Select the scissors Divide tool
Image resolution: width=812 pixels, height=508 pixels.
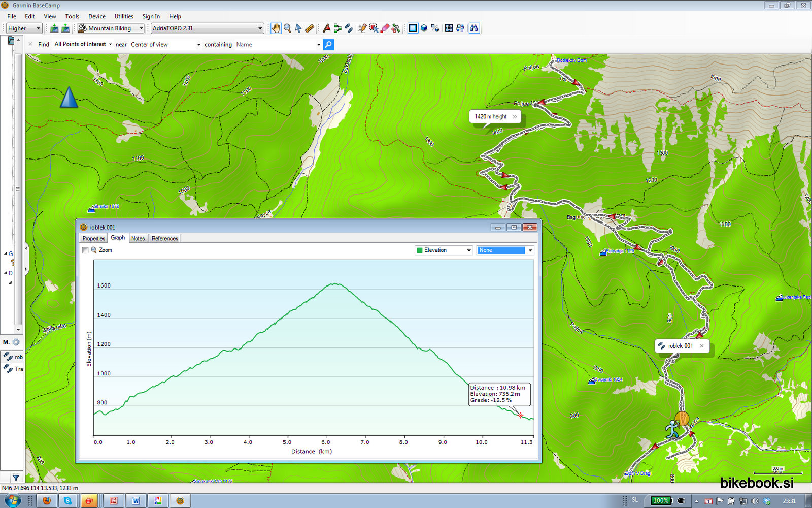pos(396,28)
